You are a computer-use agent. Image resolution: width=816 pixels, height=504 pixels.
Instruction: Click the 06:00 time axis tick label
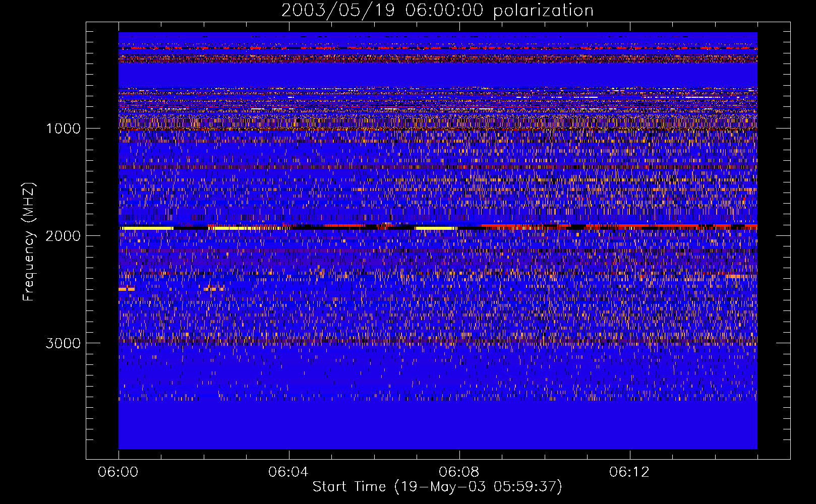(119, 472)
